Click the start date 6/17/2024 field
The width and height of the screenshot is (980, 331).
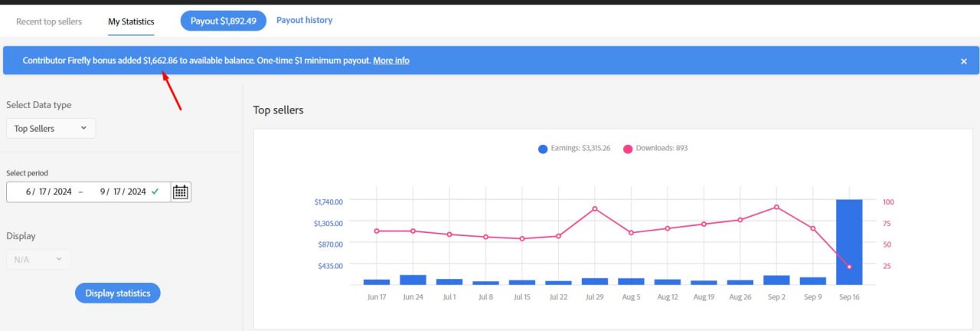click(x=48, y=192)
